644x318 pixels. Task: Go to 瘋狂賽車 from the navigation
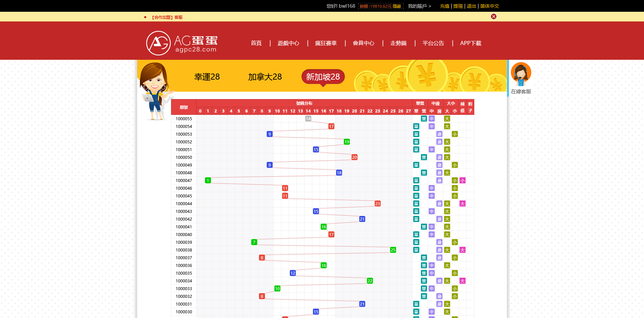pos(326,43)
